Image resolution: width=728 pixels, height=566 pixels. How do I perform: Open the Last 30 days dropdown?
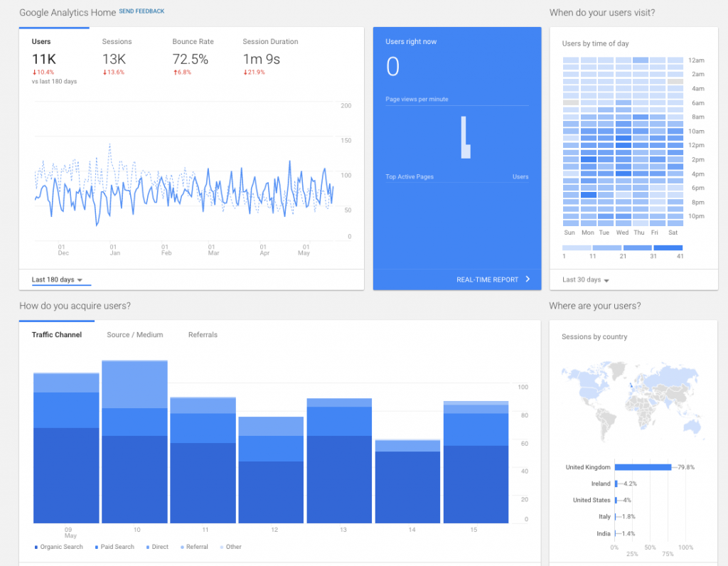pos(586,280)
